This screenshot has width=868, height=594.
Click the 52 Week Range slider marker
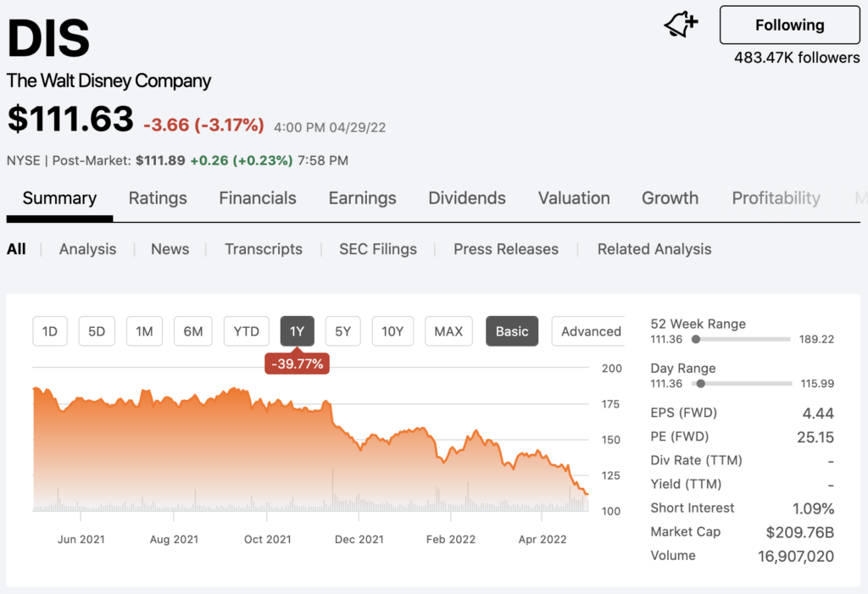(x=696, y=339)
